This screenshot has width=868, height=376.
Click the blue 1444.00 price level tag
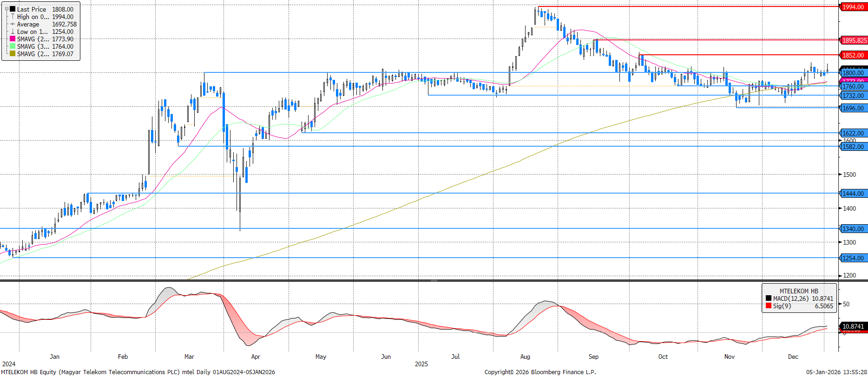click(853, 194)
